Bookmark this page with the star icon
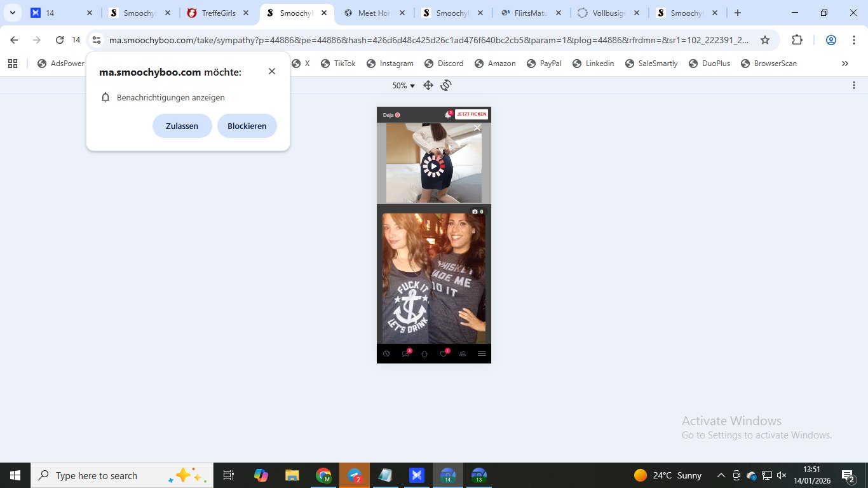 coord(765,40)
